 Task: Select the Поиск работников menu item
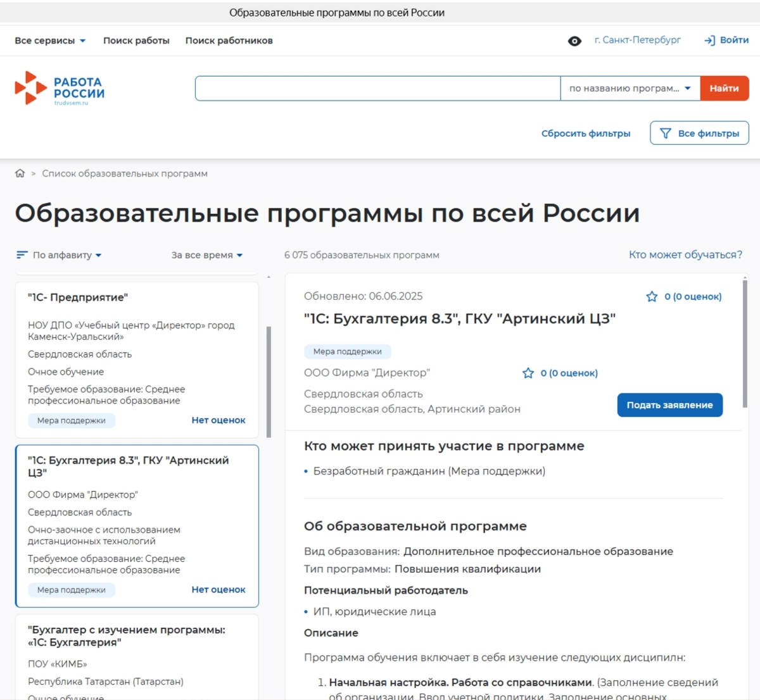[x=229, y=40]
